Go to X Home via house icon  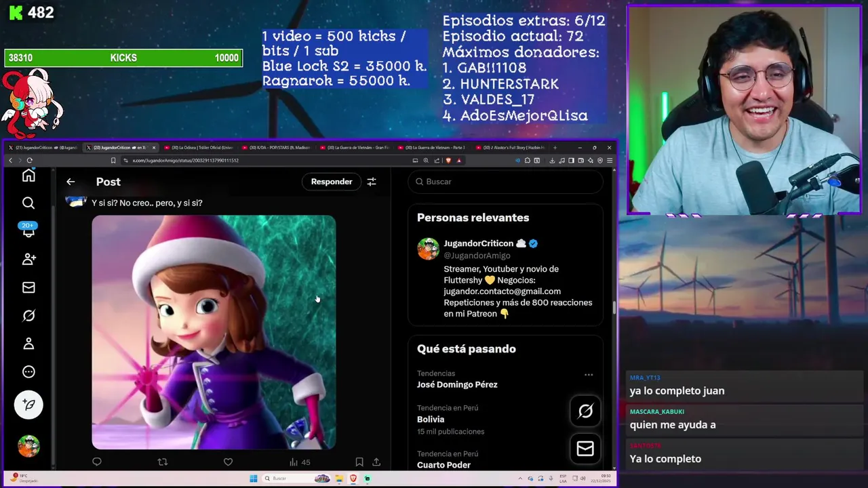click(28, 176)
